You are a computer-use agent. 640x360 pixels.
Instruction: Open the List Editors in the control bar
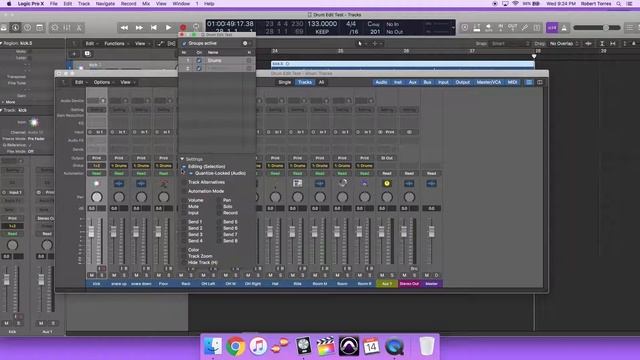(x=630, y=28)
